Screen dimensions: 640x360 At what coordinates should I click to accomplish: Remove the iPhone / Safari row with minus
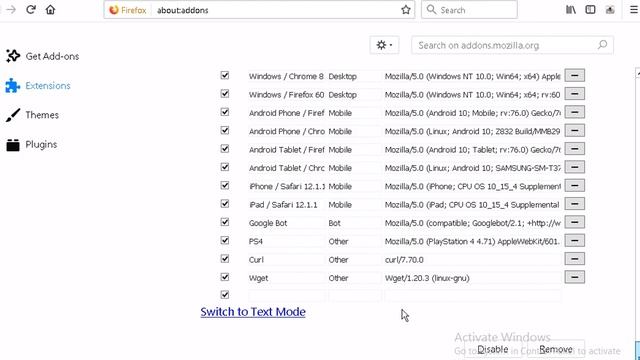pyautogui.click(x=574, y=186)
